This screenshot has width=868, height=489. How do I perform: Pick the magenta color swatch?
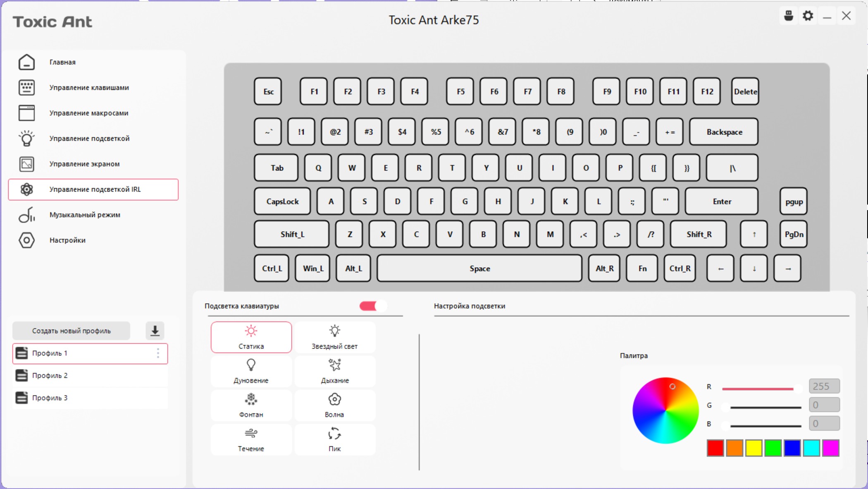[x=831, y=448]
